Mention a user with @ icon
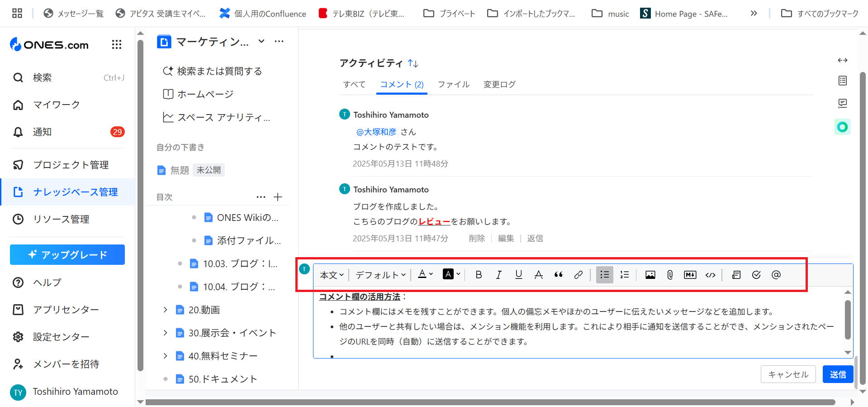 pyautogui.click(x=776, y=275)
